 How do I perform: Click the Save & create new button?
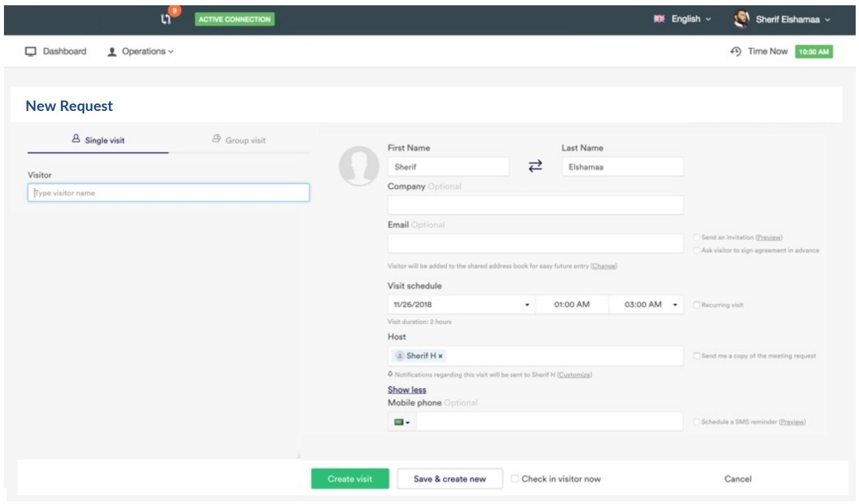449,479
